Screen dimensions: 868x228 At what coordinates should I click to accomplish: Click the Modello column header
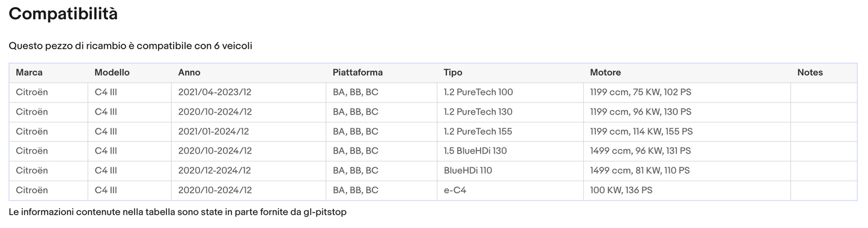point(130,73)
